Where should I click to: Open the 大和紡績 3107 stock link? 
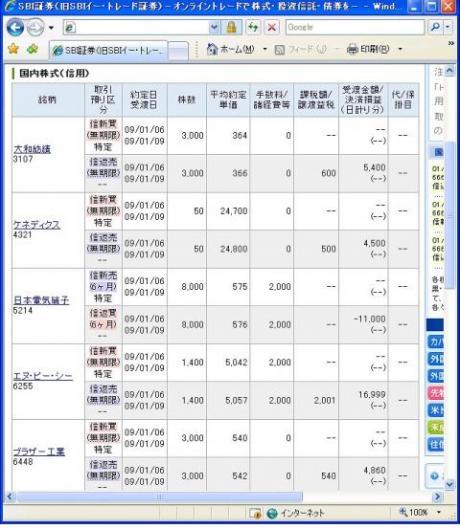point(32,149)
